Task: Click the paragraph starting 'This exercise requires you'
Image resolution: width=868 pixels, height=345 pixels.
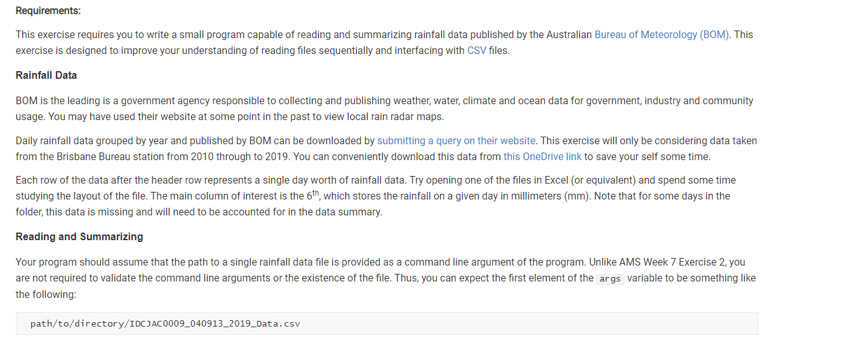Action: (385, 43)
